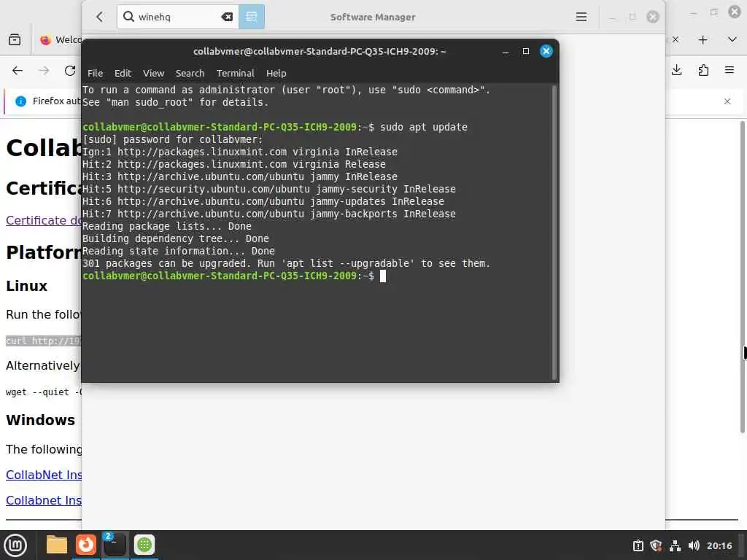The image size is (747, 560).
Task: Minimize the Firefox window
Action: 694,13
